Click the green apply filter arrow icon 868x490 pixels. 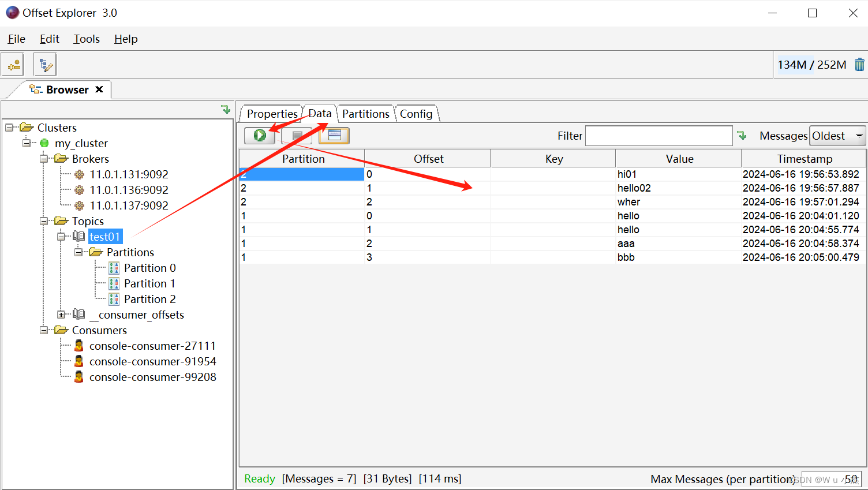point(742,136)
